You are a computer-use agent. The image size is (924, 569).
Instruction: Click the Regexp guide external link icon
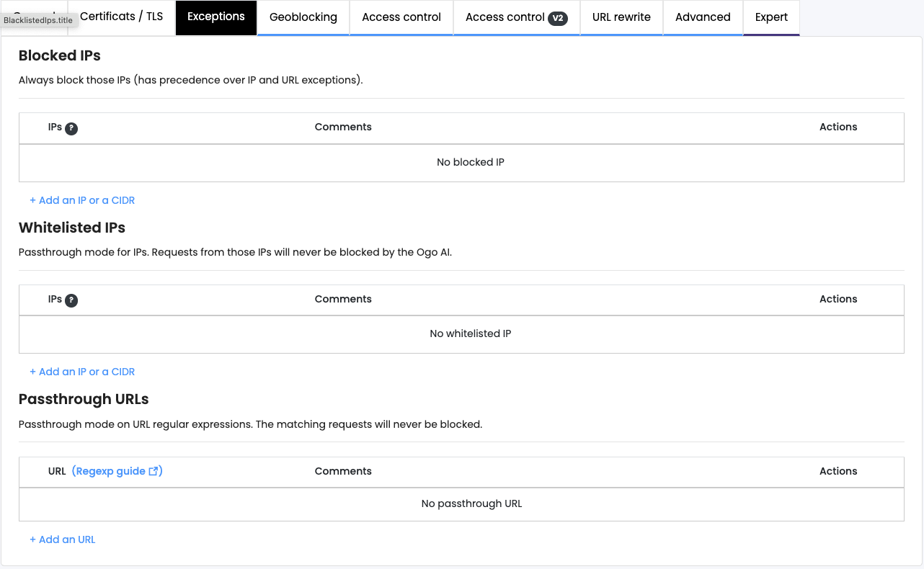pos(154,471)
